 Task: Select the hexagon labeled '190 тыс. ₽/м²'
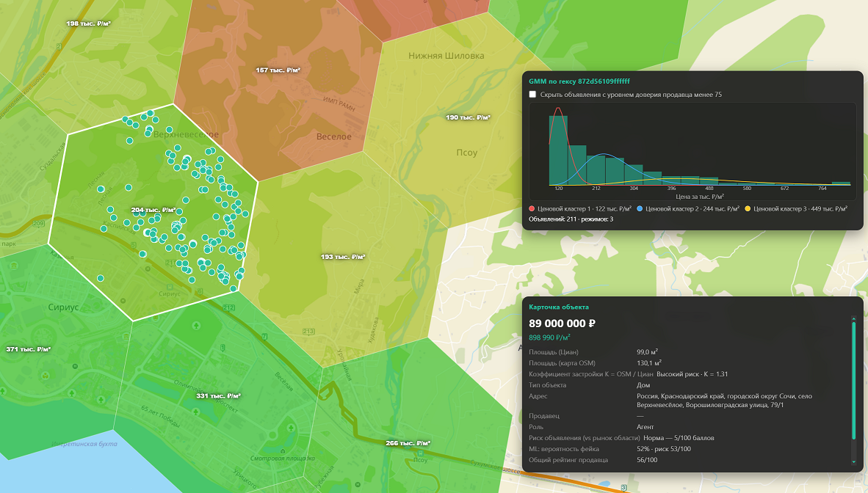click(469, 117)
